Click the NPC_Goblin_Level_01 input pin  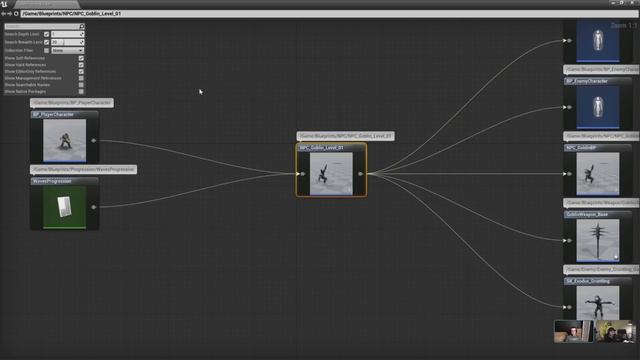tap(303, 174)
